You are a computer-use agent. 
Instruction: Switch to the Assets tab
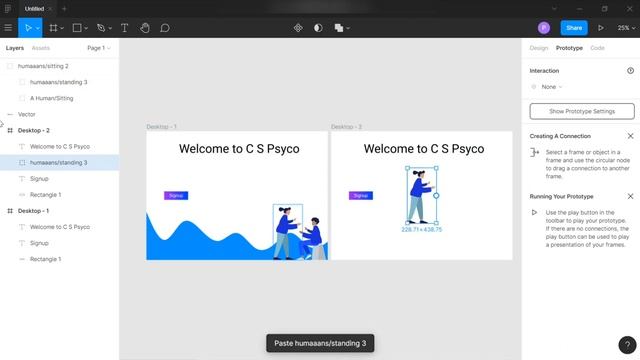[x=40, y=48]
